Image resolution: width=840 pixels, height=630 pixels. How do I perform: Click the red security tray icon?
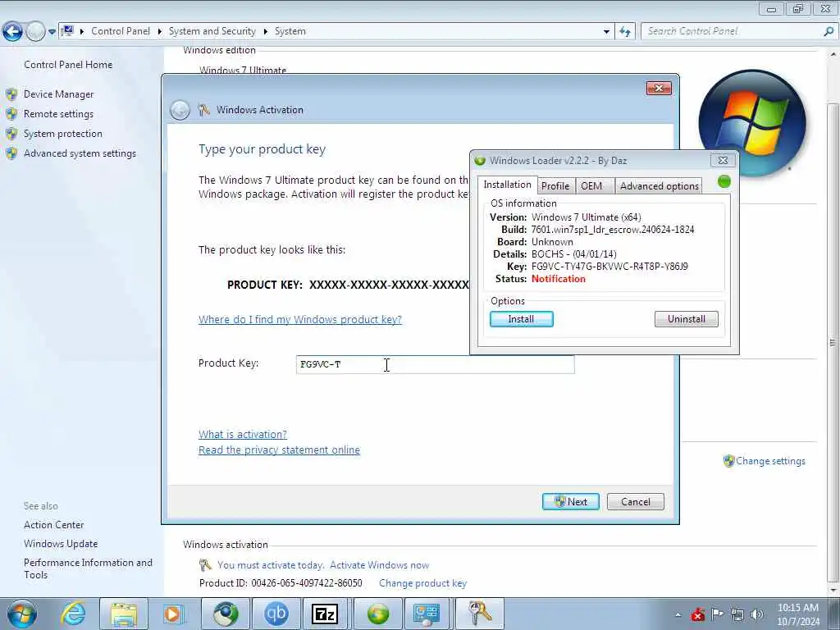[x=697, y=614]
